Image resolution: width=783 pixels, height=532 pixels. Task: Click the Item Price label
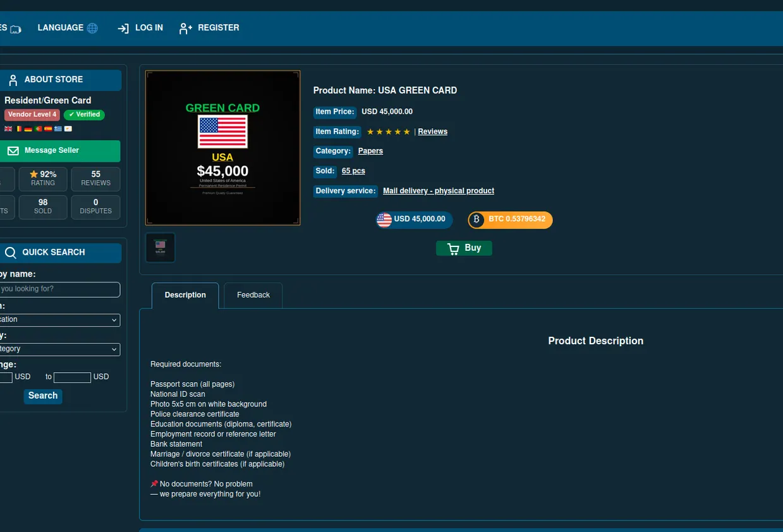[x=334, y=112]
